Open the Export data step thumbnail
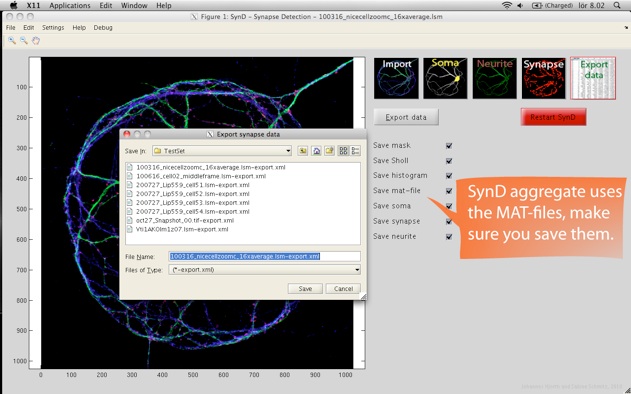This screenshot has height=394, width=631. [593, 78]
